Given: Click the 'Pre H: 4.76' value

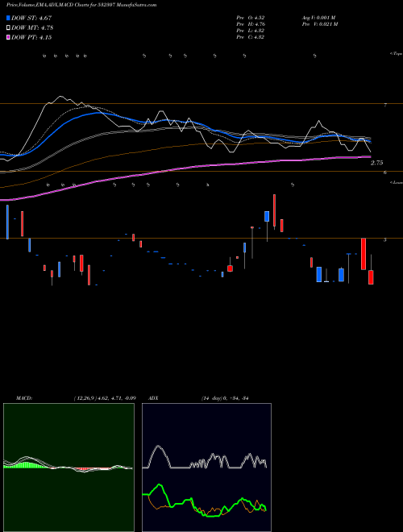Looking at the screenshot, I should click(251, 24).
